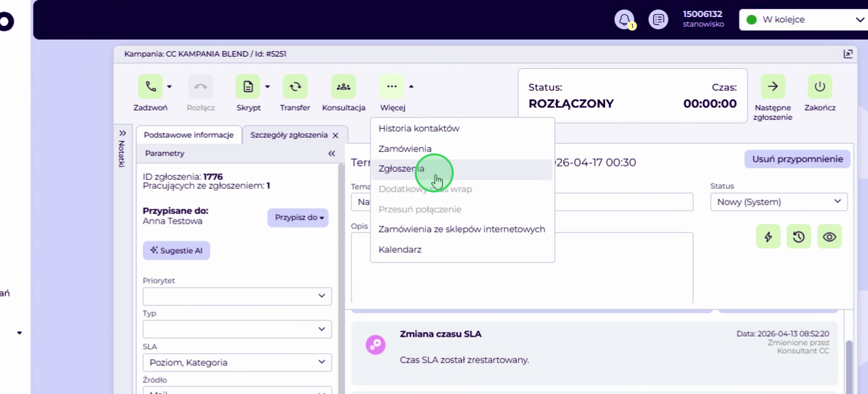The height and width of the screenshot is (394, 868).
Task: Click the Następne zgłoszenie arrow icon
Action: click(773, 87)
